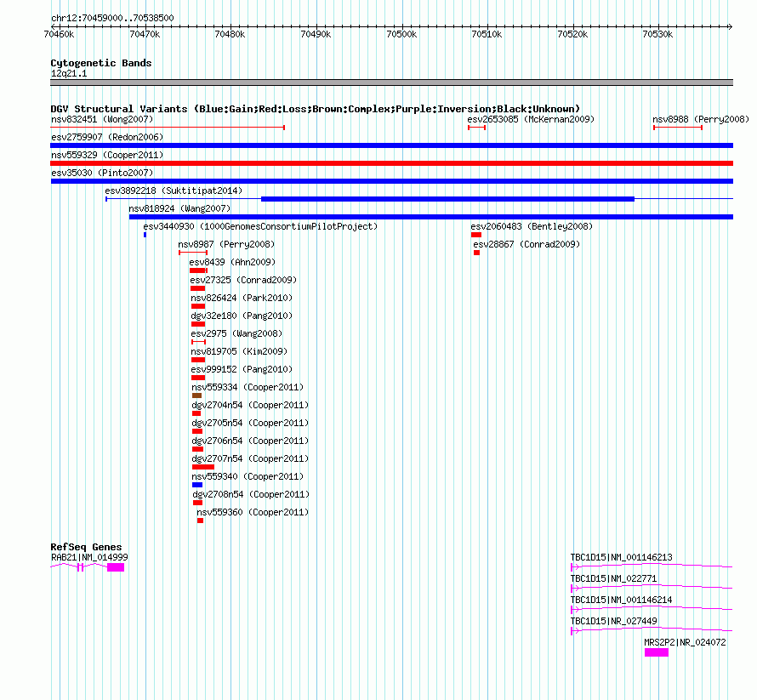Click the right arrow of the ruler
Viewport: 757px width, 700px height.
tap(730, 26)
